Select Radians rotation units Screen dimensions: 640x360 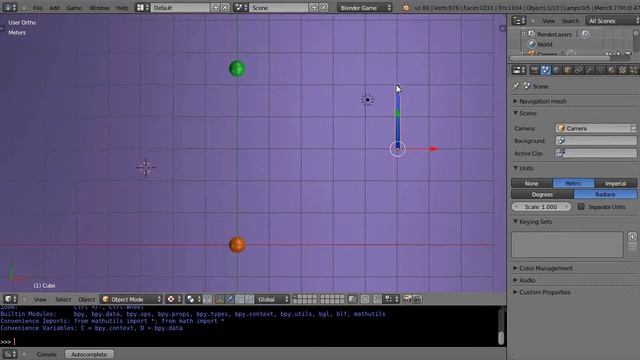click(605, 194)
